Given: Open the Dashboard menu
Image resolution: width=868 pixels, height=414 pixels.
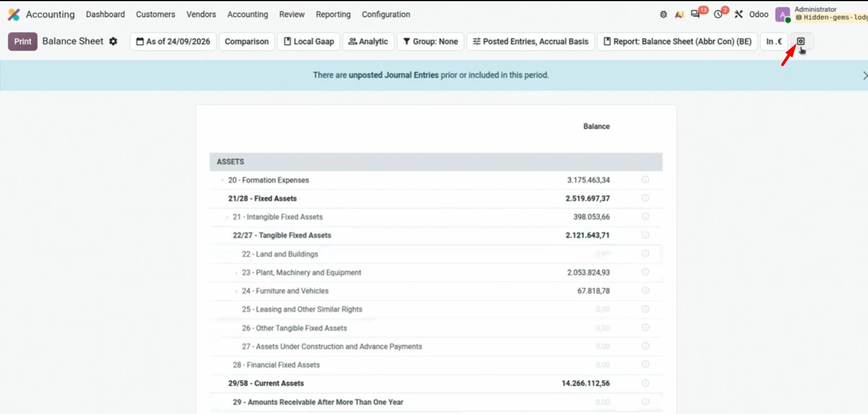Looking at the screenshot, I should pos(106,14).
